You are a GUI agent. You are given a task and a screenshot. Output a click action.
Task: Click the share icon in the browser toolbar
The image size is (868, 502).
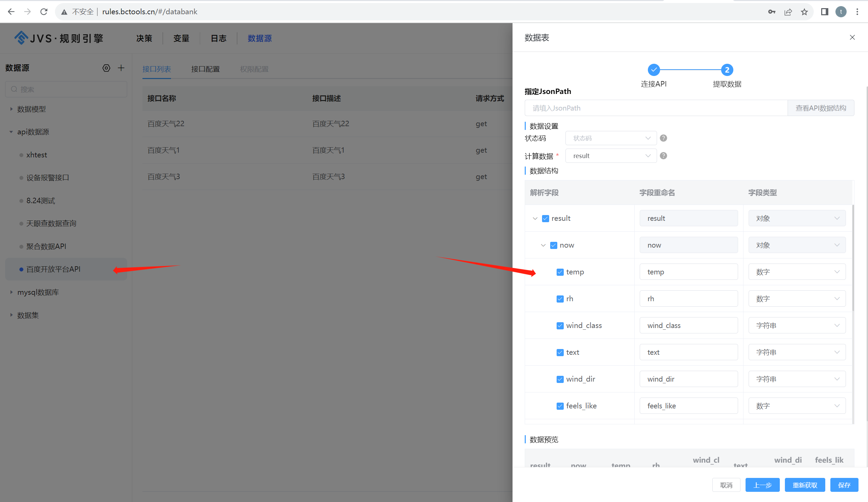click(x=788, y=12)
